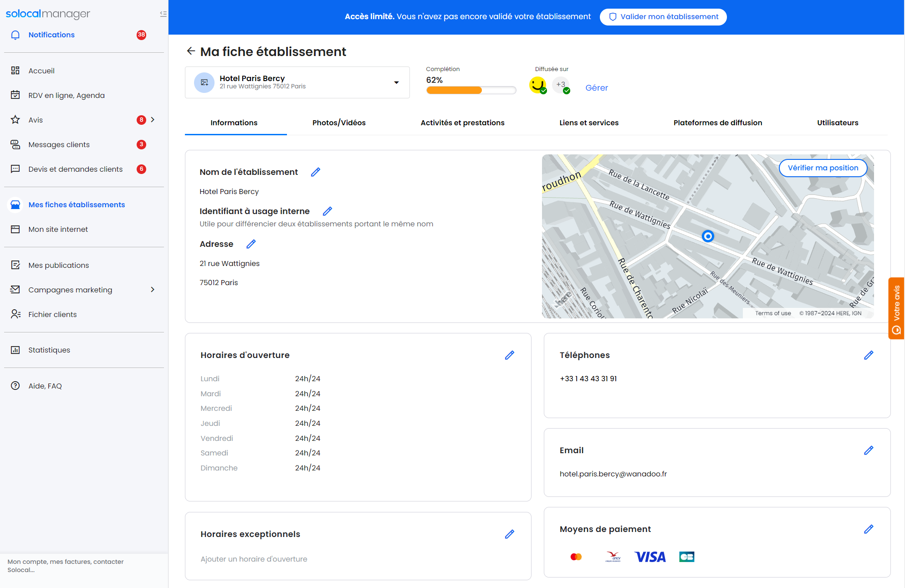The height and width of the screenshot is (588, 905).
Task: Open the Hotel Paris Bercy establishment dropdown
Action: click(396, 82)
